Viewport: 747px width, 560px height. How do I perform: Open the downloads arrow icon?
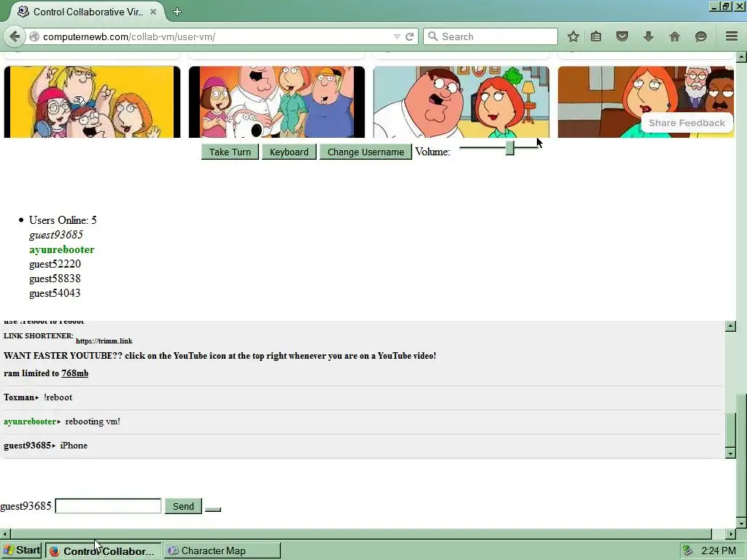[x=649, y=36]
